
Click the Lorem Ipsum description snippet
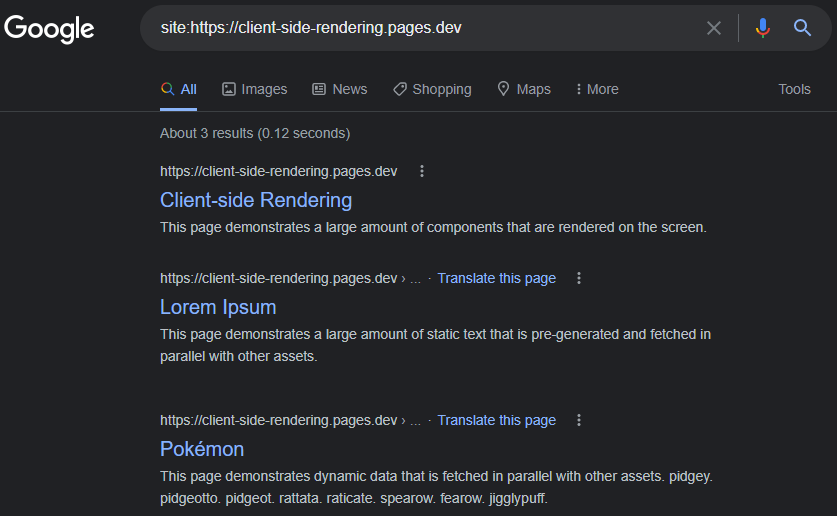pyautogui.click(x=436, y=345)
